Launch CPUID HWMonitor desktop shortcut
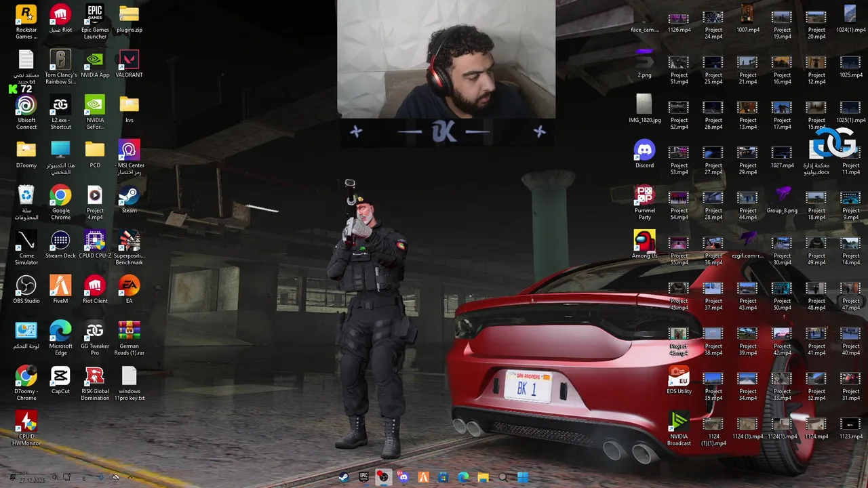868x488 pixels. pos(26,428)
